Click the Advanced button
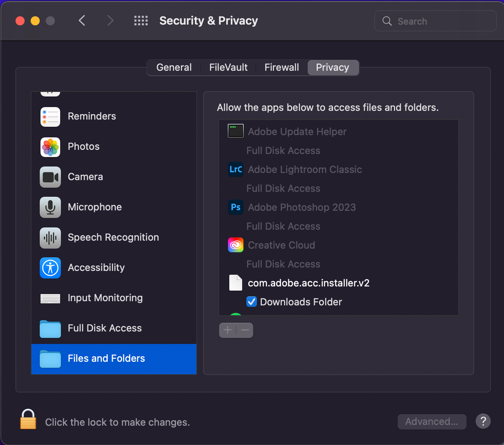 click(432, 422)
